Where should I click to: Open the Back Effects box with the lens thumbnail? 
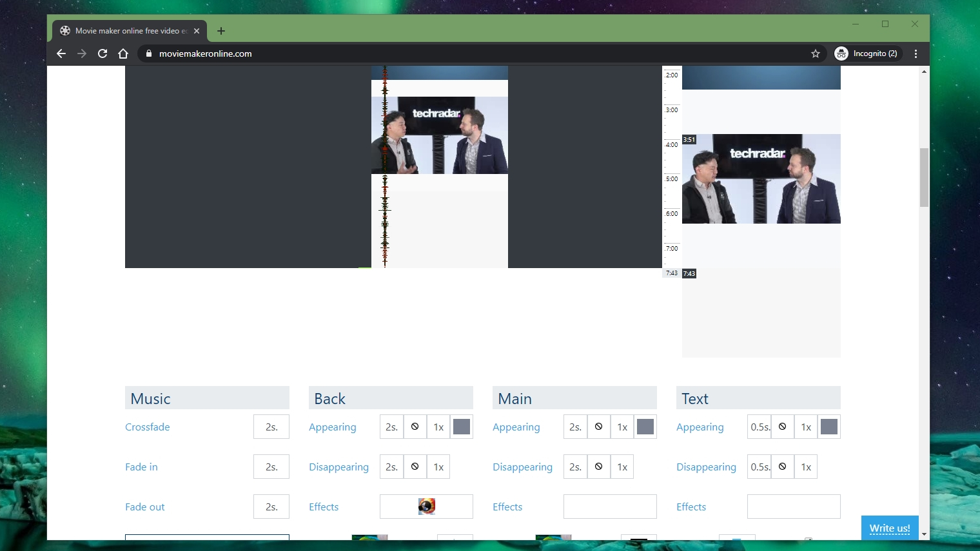[x=426, y=507]
